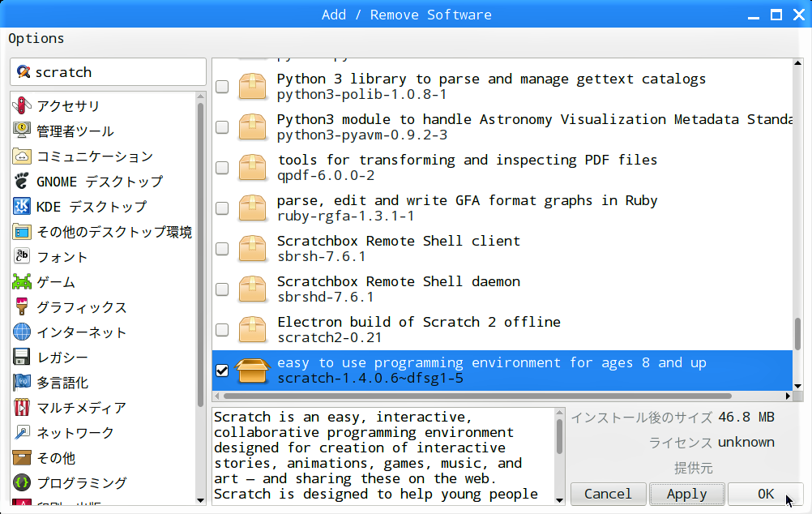This screenshot has width=812, height=514.
Task: Click the Apply button
Action: pyautogui.click(x=686, y=494)
